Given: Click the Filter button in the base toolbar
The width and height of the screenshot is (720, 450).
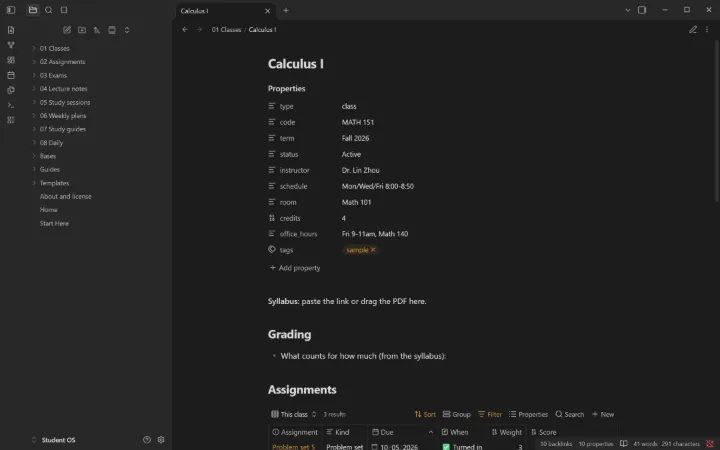Looking at the screenshot, I should click(490, 414).
